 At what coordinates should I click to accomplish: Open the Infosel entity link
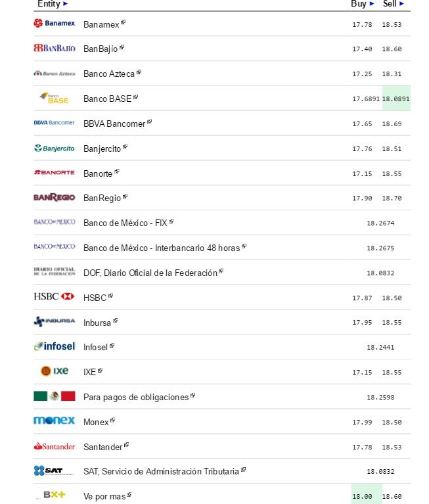(x=96, y=347)
